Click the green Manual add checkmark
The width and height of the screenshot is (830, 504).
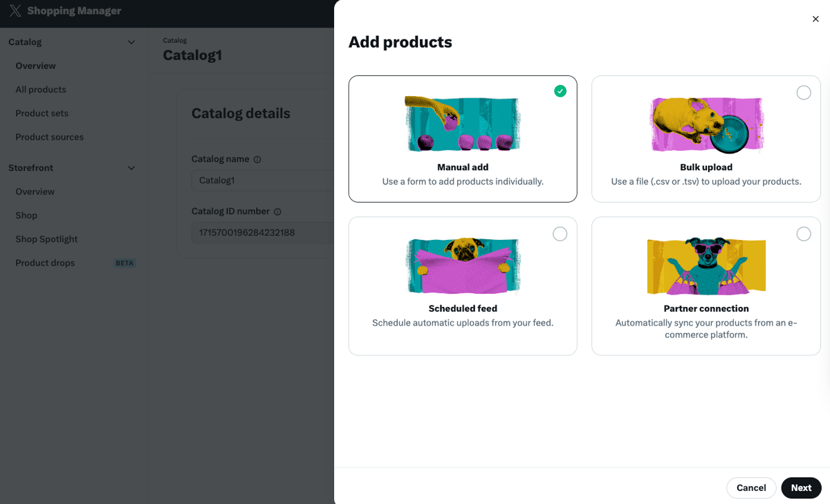tap(560, 91)
